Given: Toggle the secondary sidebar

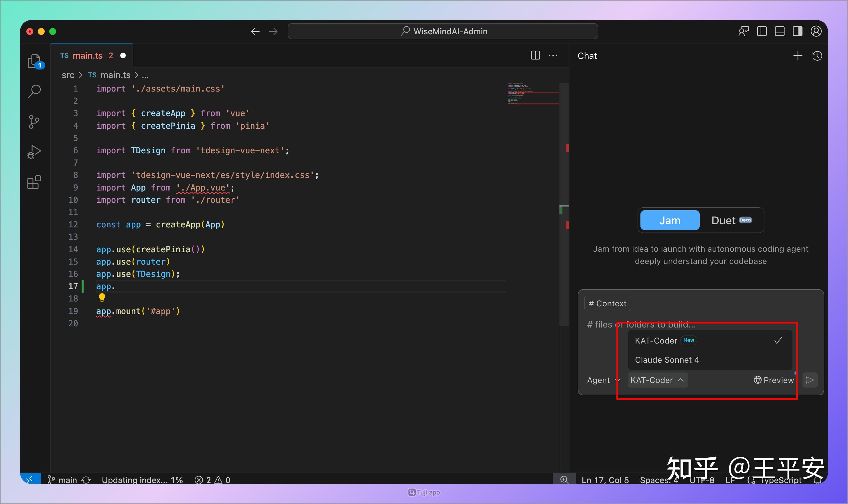Looking at the screenshot, I should point(798,31).
